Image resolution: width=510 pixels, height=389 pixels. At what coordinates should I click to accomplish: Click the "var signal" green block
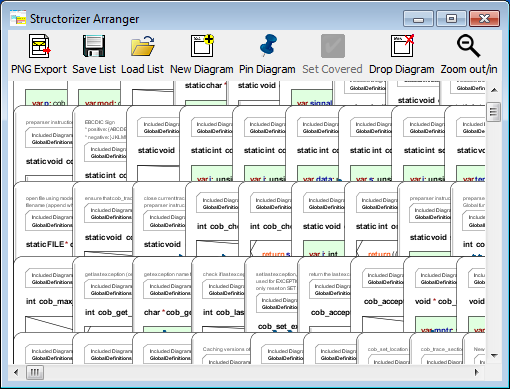(x=312, y=98)
